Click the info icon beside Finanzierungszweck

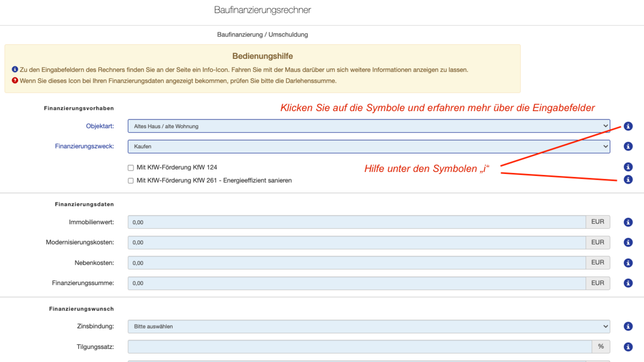click(x=628, y=146)
